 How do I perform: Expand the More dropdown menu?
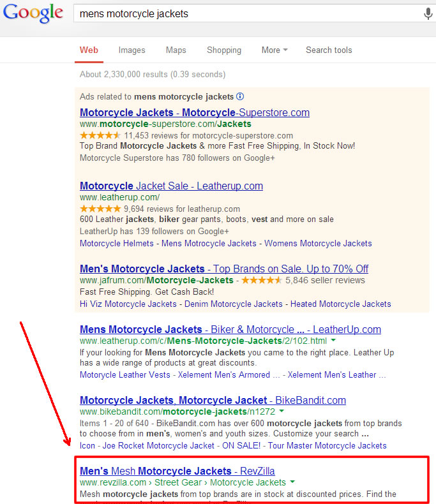274,50
